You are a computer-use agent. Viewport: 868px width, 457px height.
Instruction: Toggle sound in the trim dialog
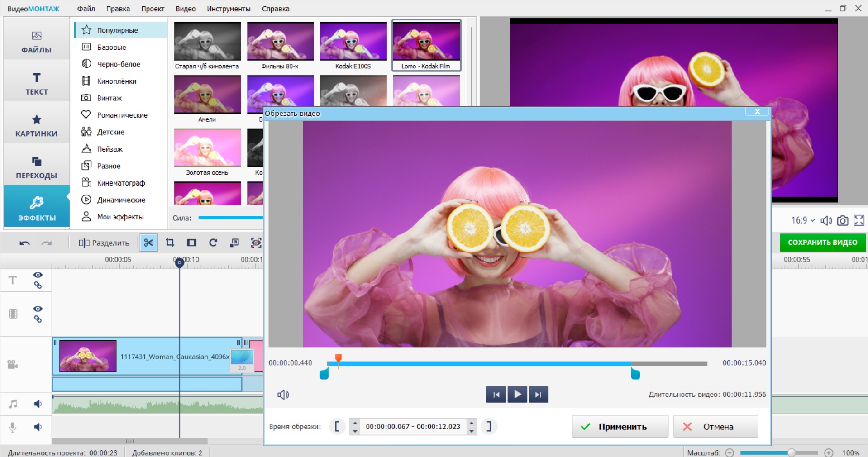(283, 395)
